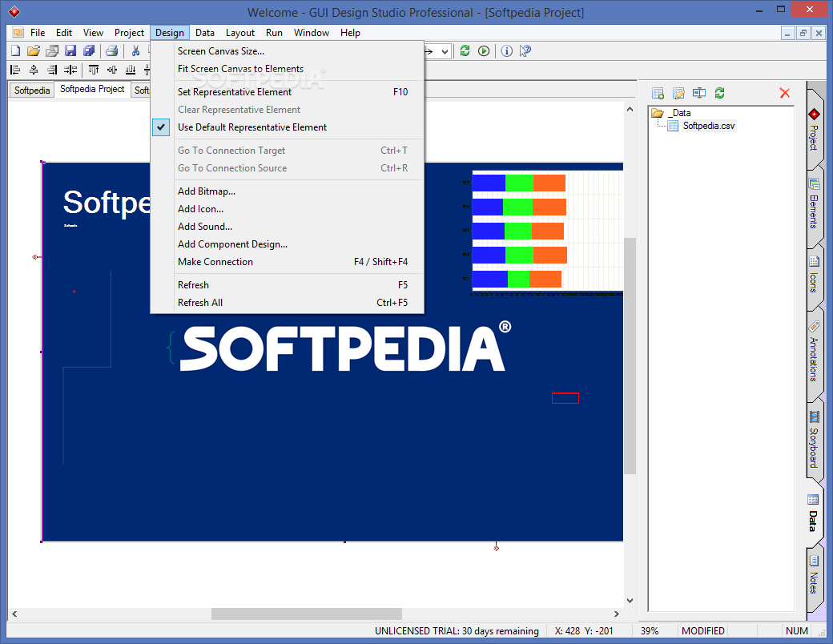Toggle Use Default Representative Element checkmark
The width and height of the screenshot is (833, 644).
tap(161, 127)
